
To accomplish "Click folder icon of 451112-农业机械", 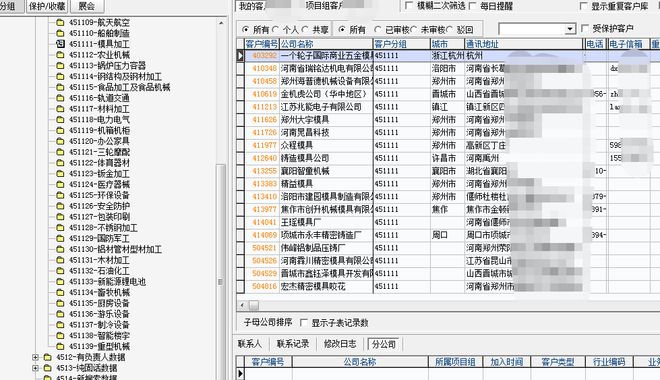I will pos(60,55).
